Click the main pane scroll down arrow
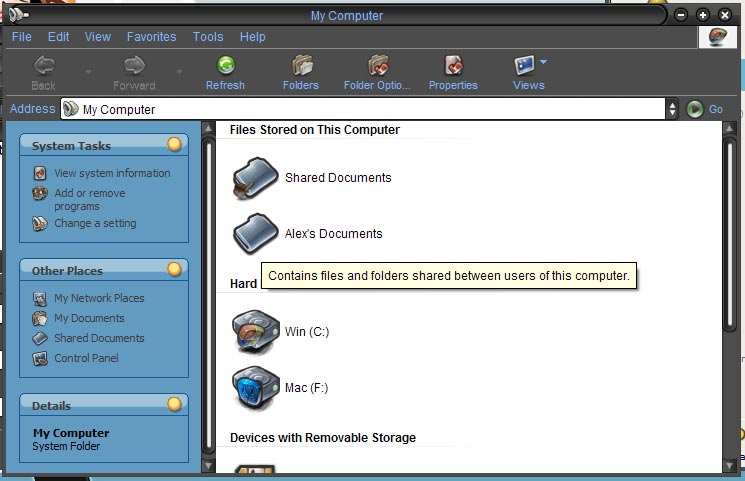Image resolution: width=745 pixels, height=481 pixels. pyautogui.click(x=730, y=466)
